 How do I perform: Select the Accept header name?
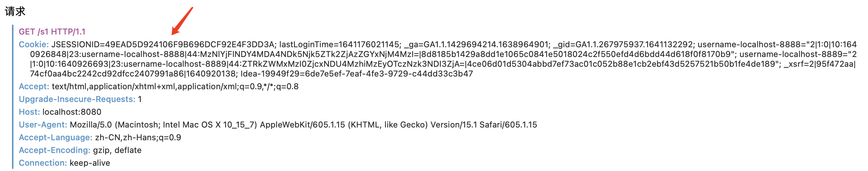point(34,87)
